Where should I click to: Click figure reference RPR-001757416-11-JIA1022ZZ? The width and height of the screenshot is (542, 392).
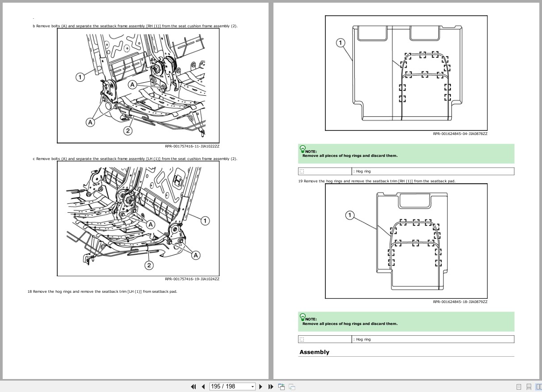[192, 146]
